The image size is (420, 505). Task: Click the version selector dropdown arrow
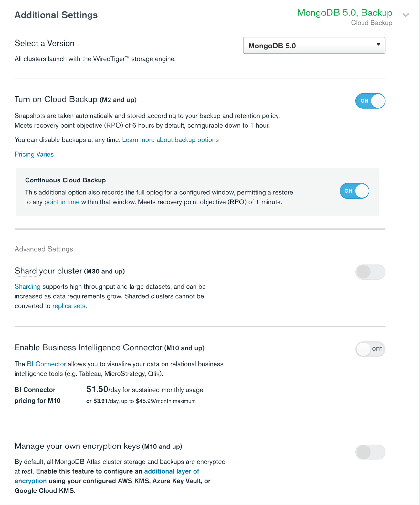(379, 46)
